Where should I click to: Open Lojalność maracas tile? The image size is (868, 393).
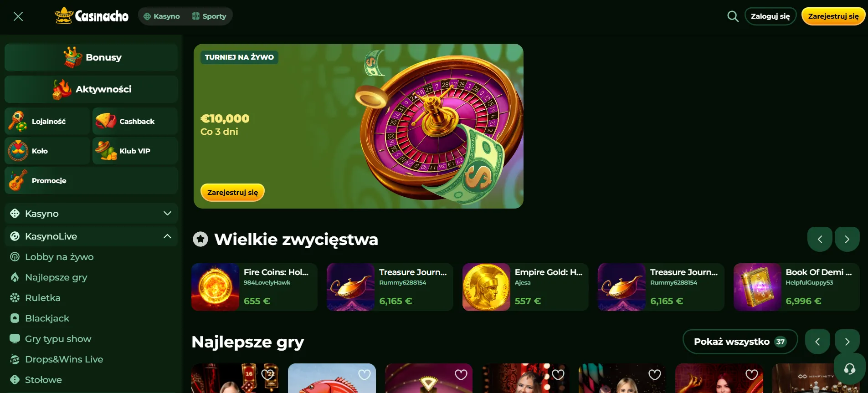[47, 121]
